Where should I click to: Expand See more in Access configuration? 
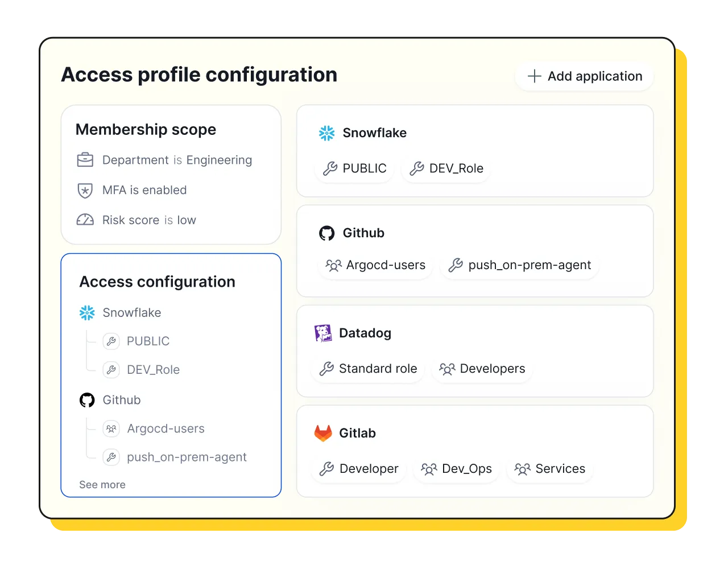click(x=102, y=484)
